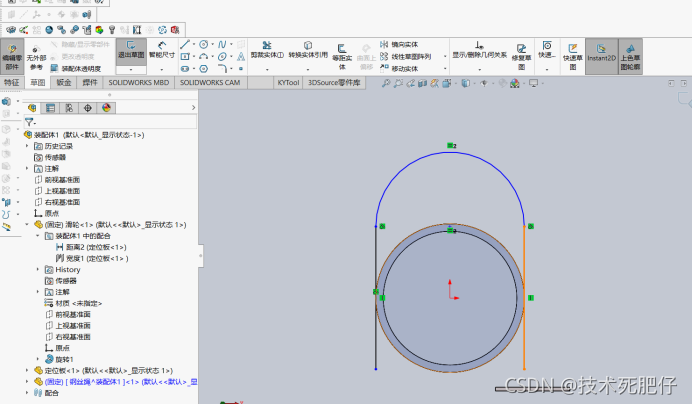The height and width of the screenshot is (404, 693).
Task: Open dropdown arrow beside 线性草图阵列
Action: (x=445, y=57)
